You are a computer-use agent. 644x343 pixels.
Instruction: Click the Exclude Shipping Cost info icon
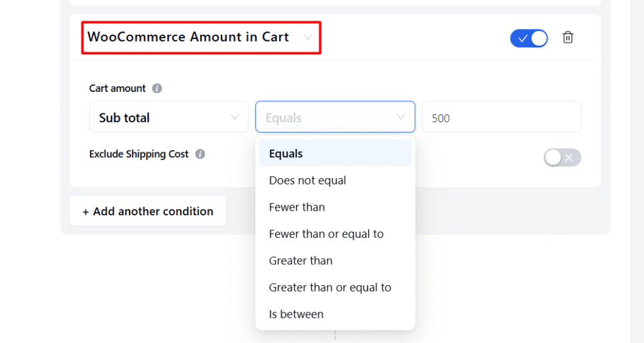pyautogui.click(x=200, y=154)
